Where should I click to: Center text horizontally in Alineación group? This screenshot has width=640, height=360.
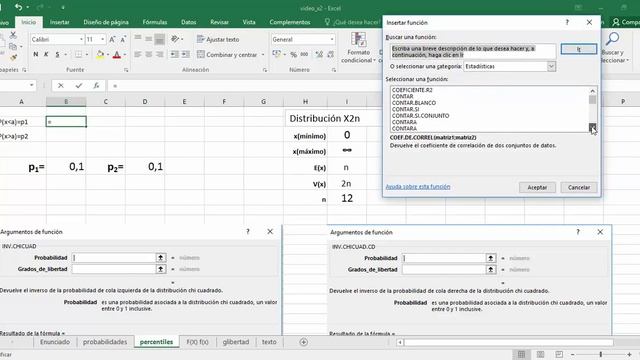pos(149,54)
